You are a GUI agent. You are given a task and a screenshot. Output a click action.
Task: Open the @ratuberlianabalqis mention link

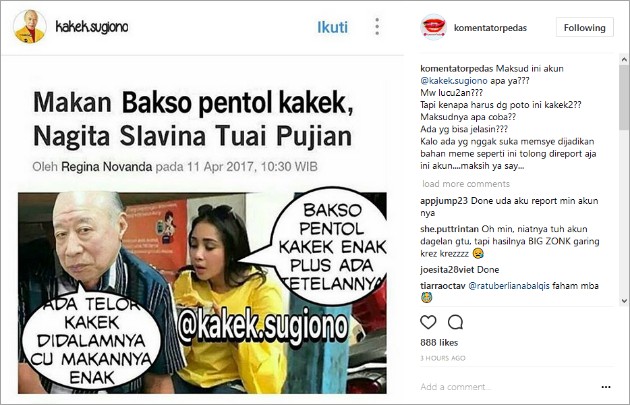pyautogui.click(x=509, y=286)
